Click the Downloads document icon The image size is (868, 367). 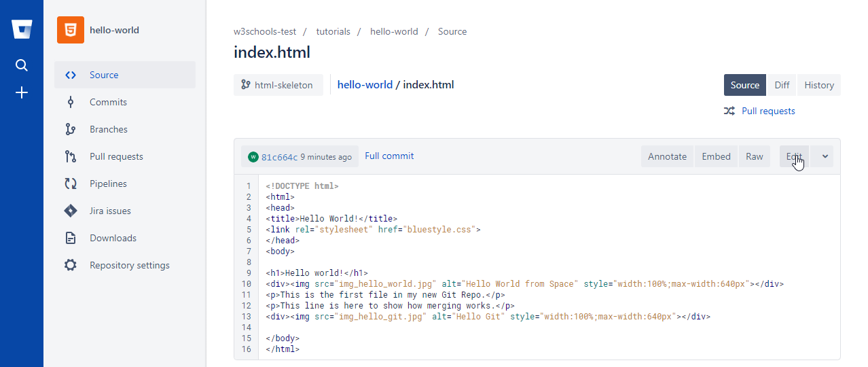71,238
